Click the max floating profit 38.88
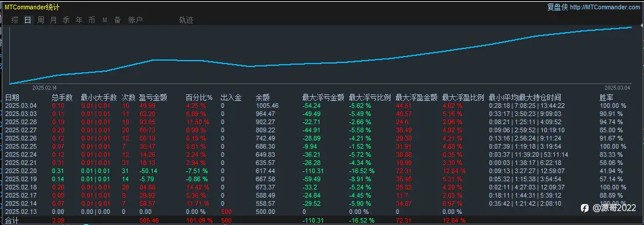The height and width of the screenshot is (225, 644). point(404,155)
